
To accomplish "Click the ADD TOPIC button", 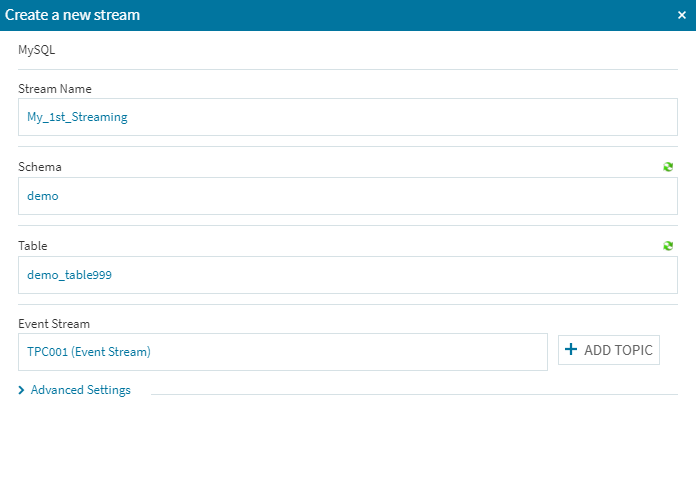I will coord(609,350).
